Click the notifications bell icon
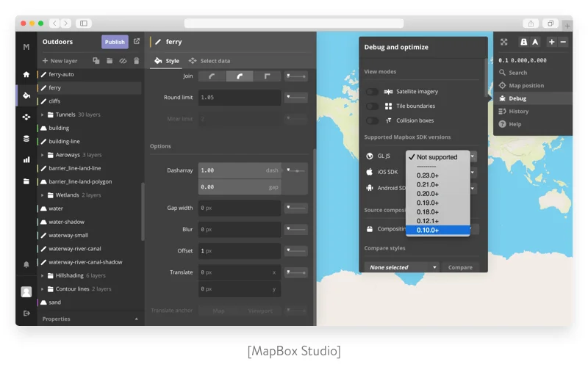The width and height of the screenshot is (588, 370). pos(26,264)
